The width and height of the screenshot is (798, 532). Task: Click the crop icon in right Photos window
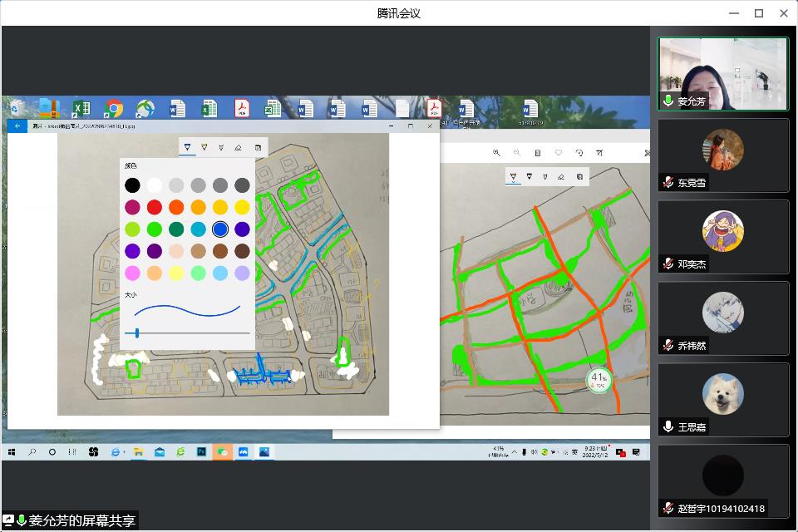click(600, 153)
